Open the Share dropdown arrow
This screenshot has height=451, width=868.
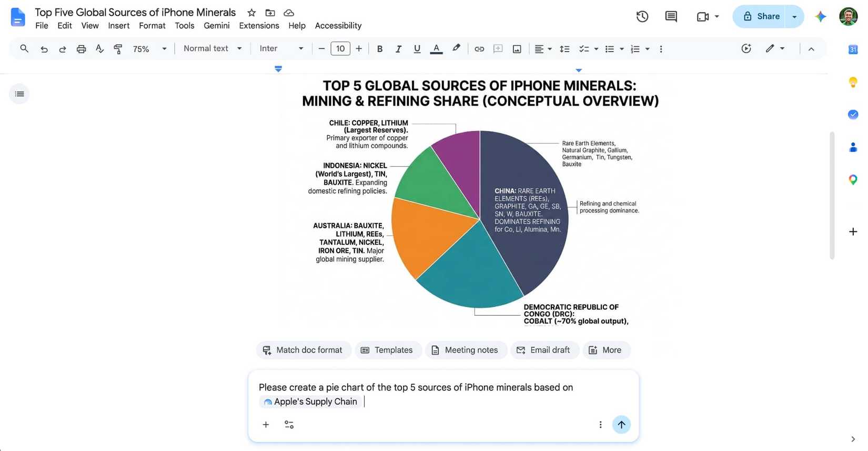(x=794, y=17)
